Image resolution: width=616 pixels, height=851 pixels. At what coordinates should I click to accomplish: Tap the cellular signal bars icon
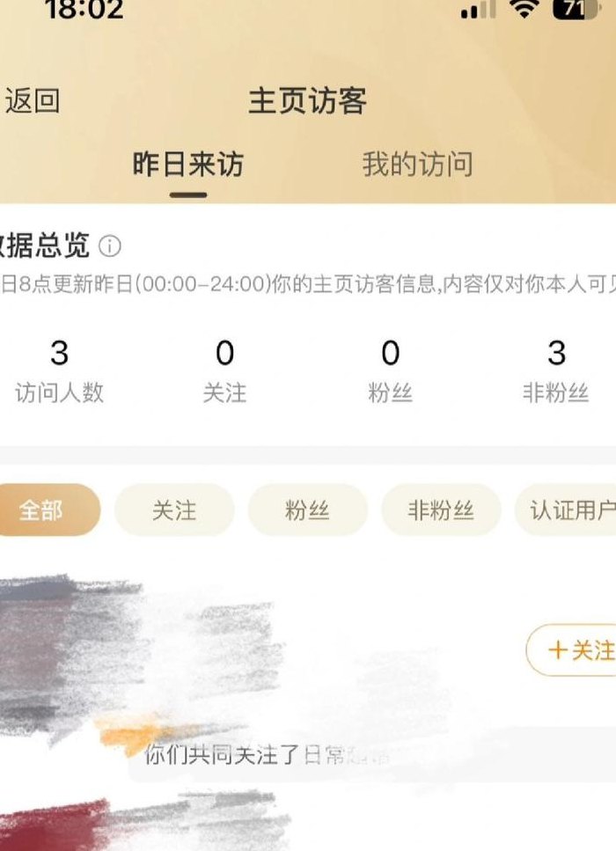(478, 9)
